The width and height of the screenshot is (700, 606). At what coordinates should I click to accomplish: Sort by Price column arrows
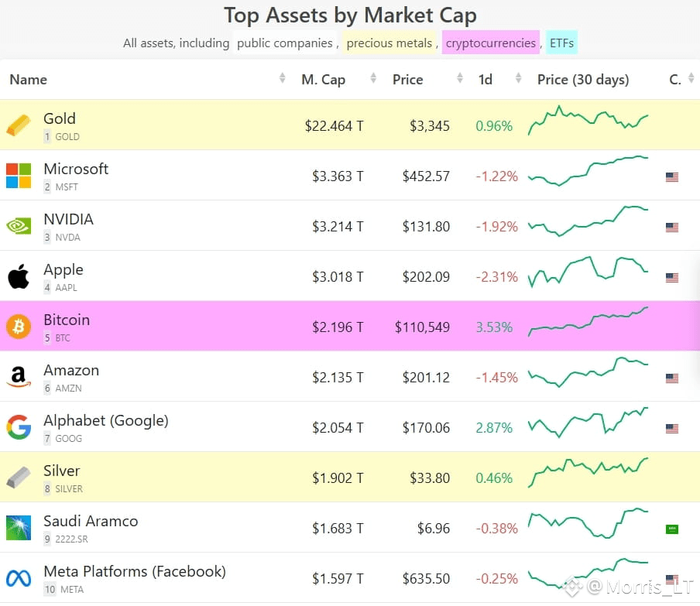coord(460,78)
